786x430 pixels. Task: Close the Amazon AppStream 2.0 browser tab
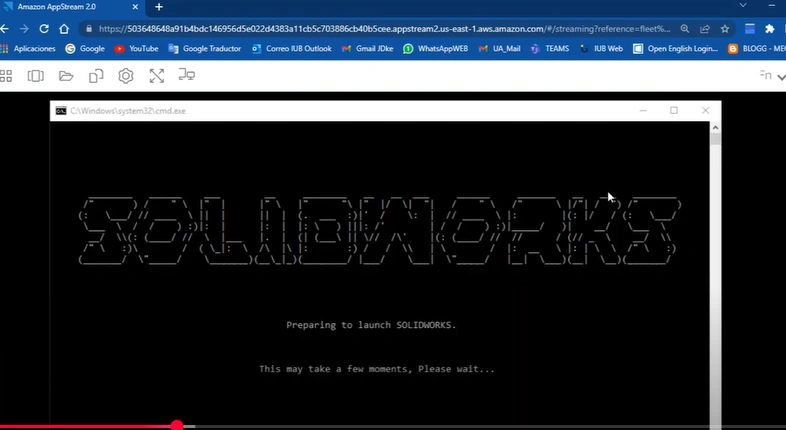(x=135, y=7)
